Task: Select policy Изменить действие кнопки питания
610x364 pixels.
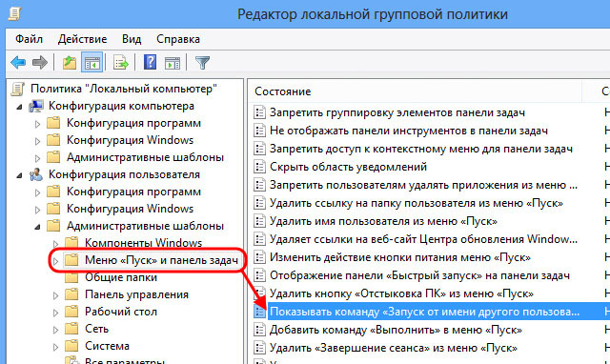Action: (x=400, y=257)
